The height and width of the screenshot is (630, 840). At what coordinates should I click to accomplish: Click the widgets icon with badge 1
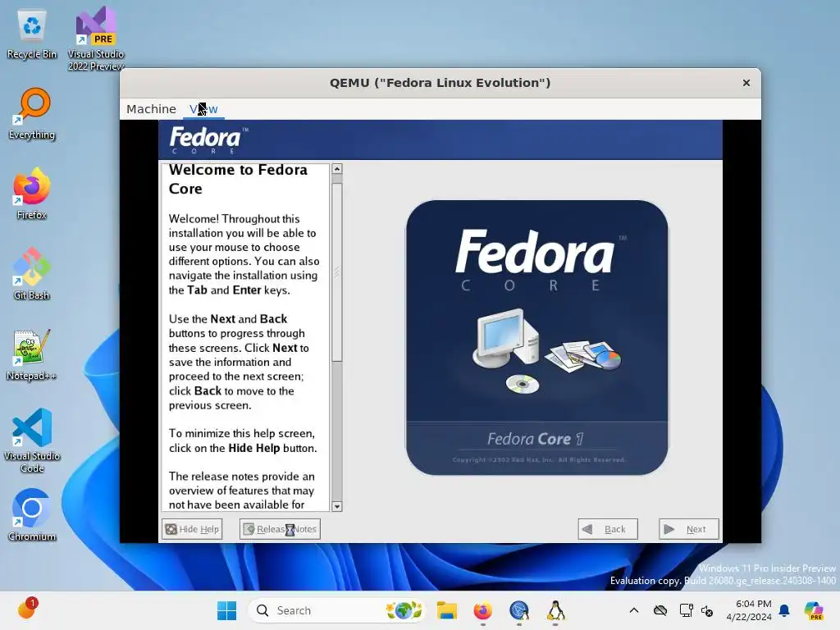click(26, 609)
